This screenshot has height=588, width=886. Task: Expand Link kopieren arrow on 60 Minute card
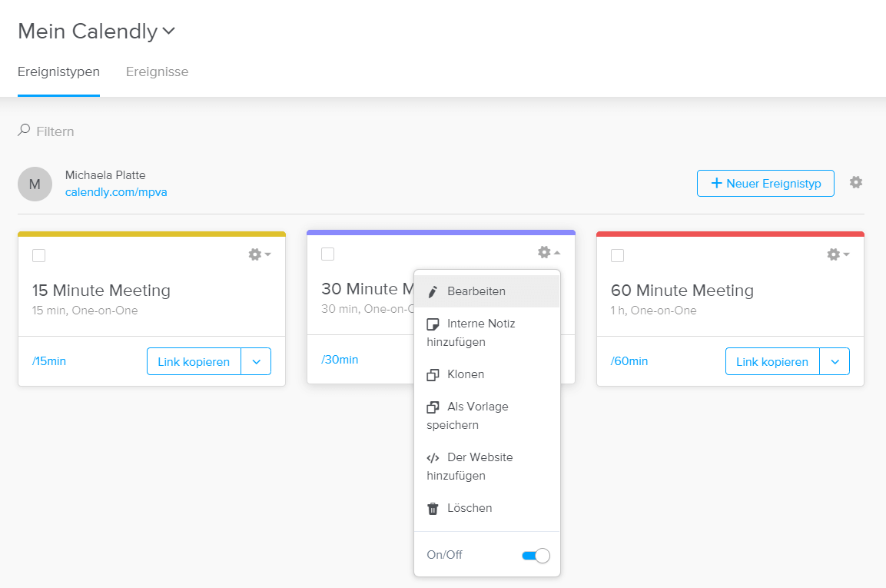(835, 361)
